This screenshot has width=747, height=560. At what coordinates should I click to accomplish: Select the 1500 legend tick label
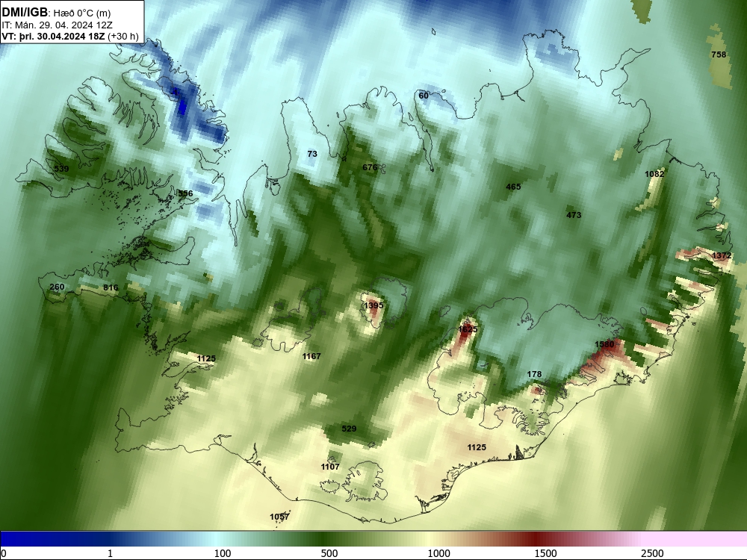pos(545,553)
